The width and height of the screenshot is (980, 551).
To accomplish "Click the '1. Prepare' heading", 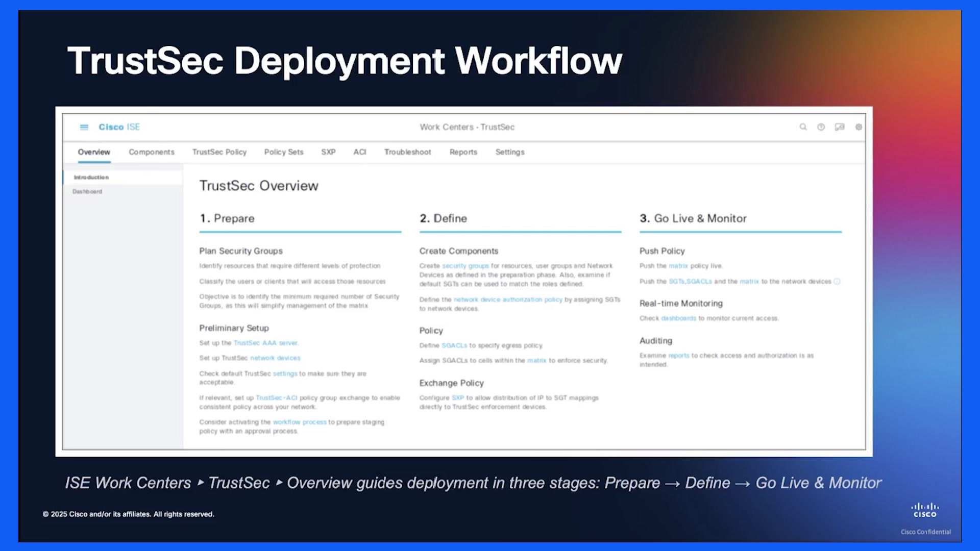I will point(227,218).
